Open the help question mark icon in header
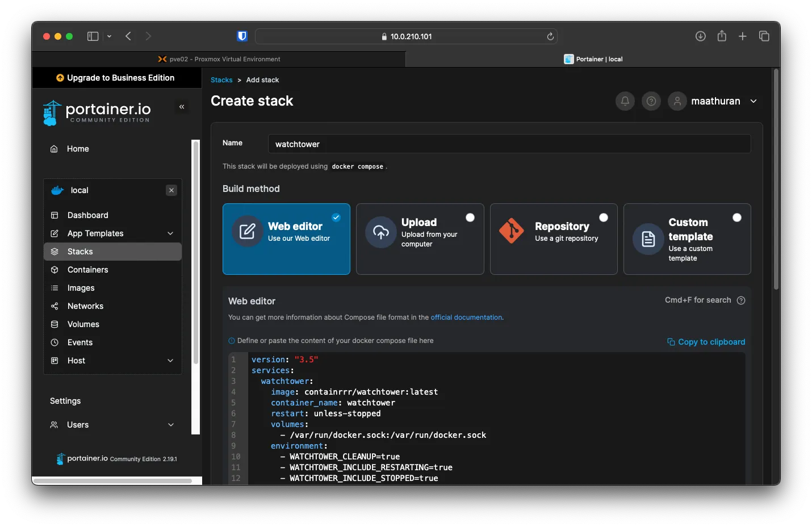This screenshot has width=812, height=527. pyautogui.click(x=651, y=101)
